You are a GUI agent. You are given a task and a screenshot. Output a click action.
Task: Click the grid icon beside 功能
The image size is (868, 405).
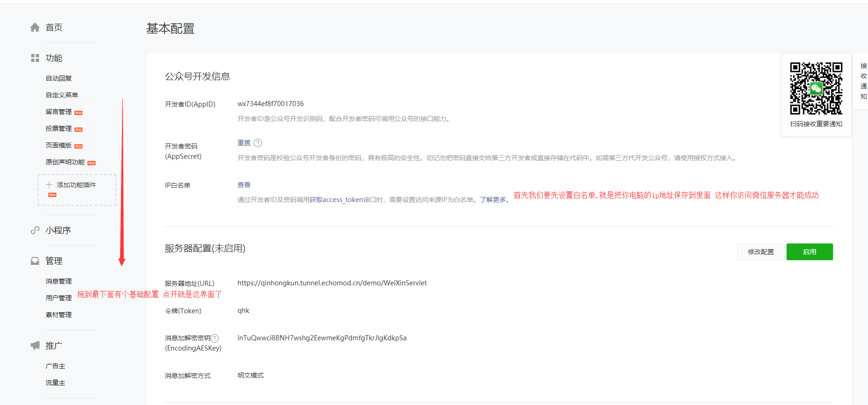[x=35, y=58]
